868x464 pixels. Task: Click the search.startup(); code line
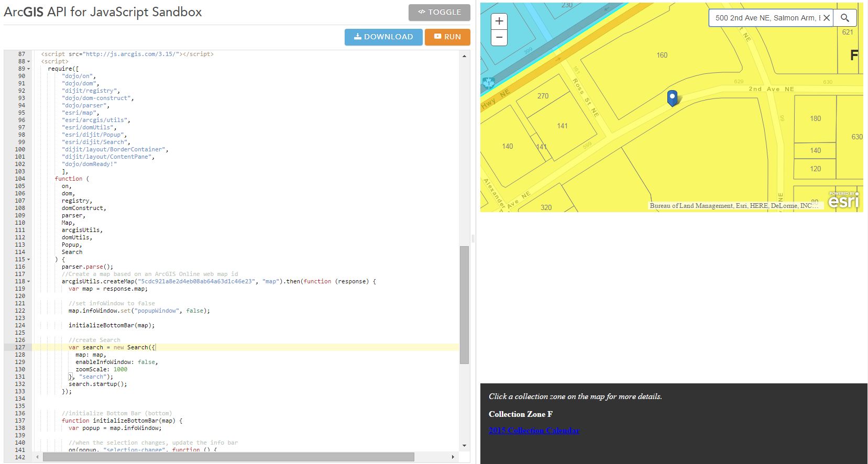[x=97, y=384]
